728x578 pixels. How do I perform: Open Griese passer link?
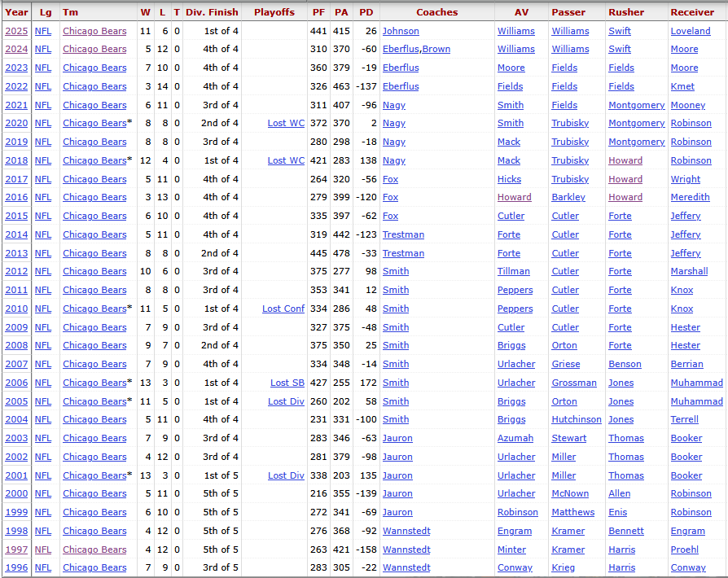coord(565,365)
